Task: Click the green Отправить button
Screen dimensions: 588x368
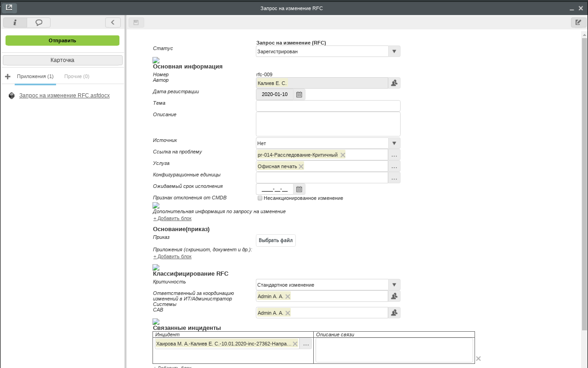Action: [x=62, y=40]
